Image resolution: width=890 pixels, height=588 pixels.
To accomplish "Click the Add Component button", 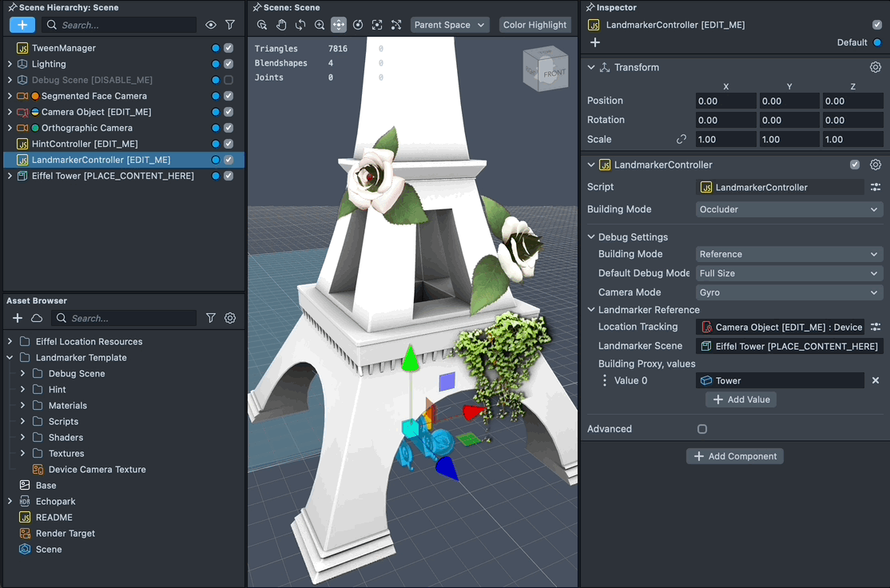I will [735, 456].
